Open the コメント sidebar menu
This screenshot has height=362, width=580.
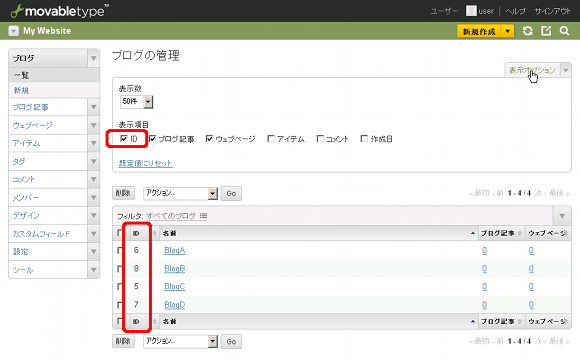(x=48, y=180)
